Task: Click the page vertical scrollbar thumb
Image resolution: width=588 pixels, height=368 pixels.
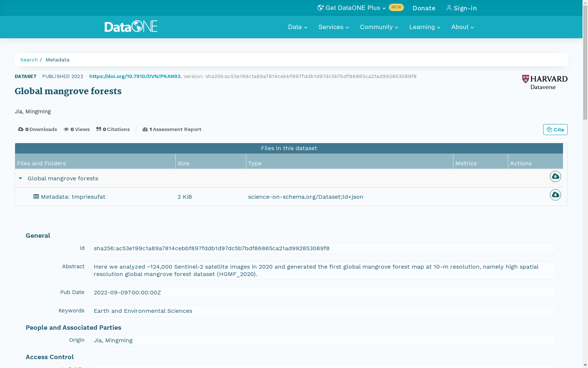Action: click(585, 63)
